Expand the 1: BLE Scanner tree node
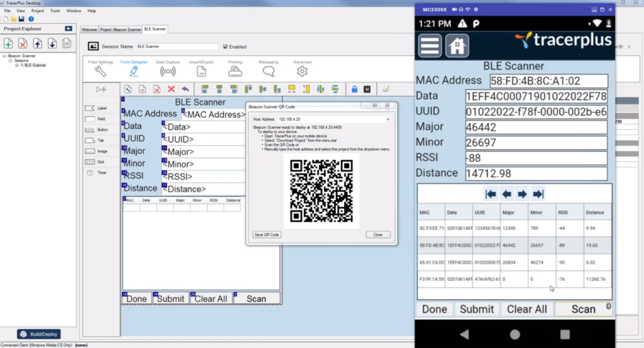The width and height of the screenshot is (644, 348). point(17,65)
